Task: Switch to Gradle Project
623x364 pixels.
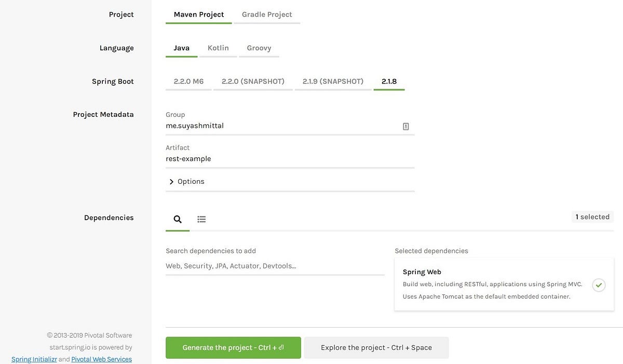Action: (266, 14)
